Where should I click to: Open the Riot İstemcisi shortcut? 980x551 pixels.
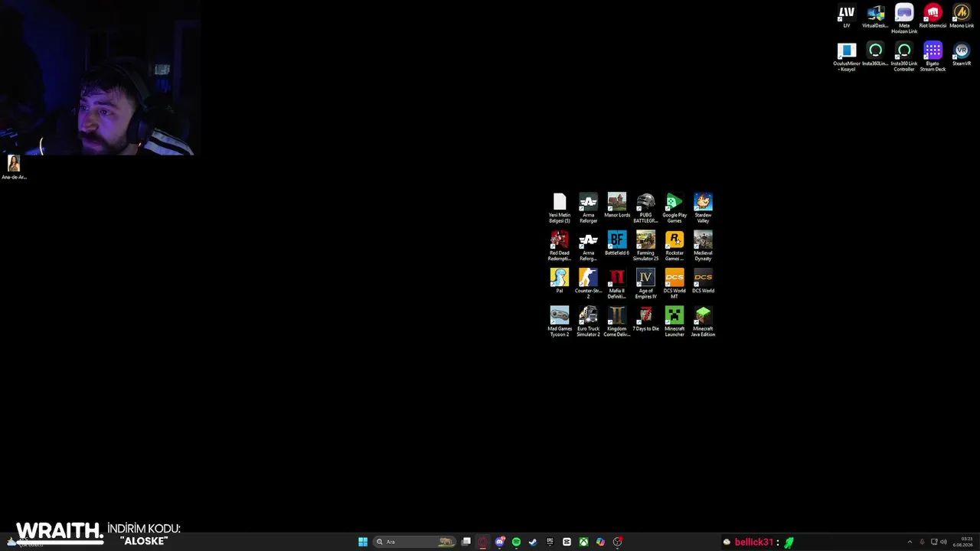tap(933, 16)
